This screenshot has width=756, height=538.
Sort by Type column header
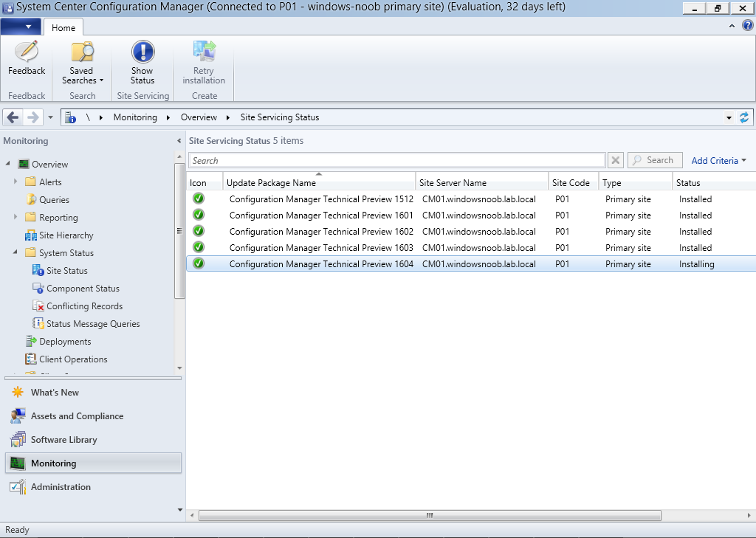636,183
